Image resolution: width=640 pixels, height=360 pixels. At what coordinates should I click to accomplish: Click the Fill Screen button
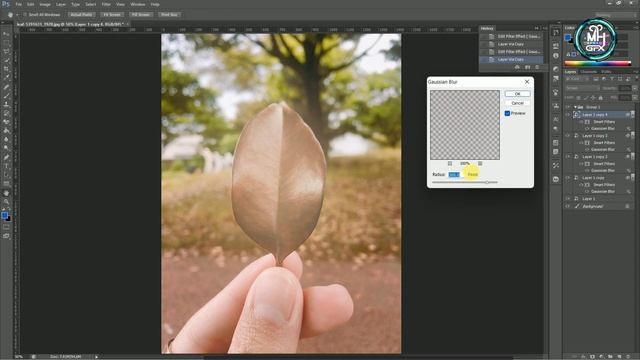coord(140,15)
